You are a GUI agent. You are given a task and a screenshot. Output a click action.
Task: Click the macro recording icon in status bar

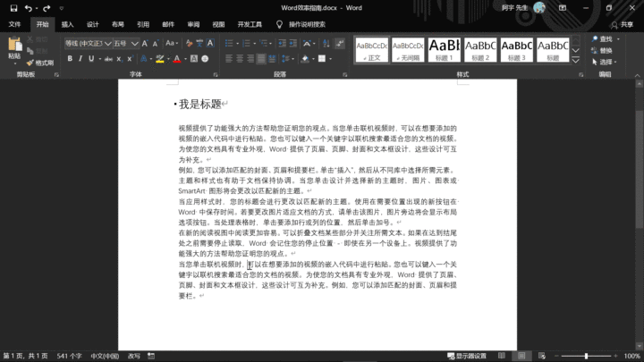151,356
